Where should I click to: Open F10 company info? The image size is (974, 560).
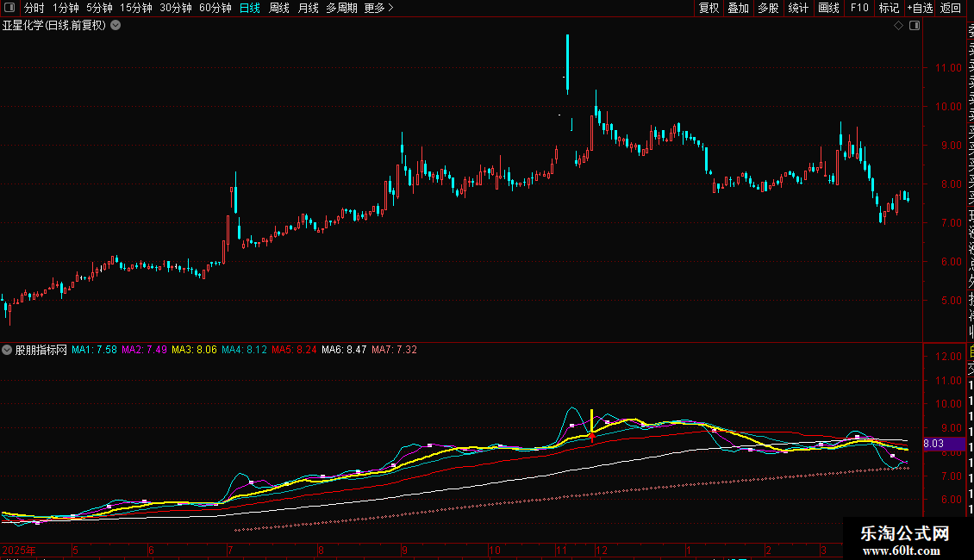coord(859,8)
